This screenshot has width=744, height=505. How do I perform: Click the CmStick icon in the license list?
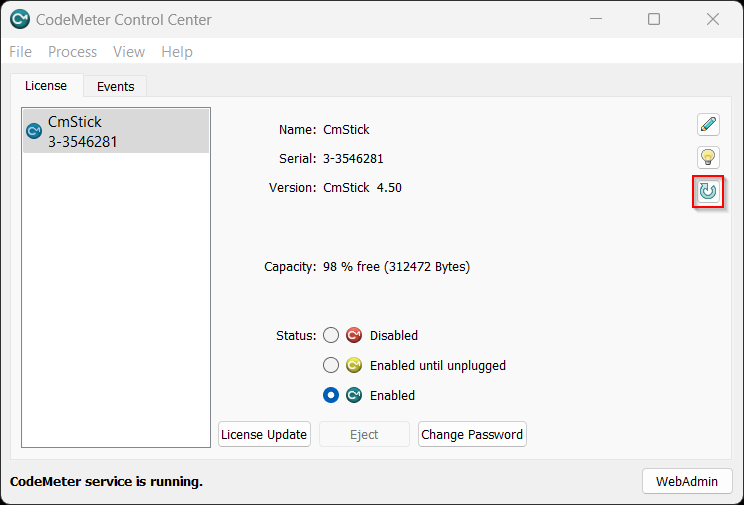coord(34,131)
